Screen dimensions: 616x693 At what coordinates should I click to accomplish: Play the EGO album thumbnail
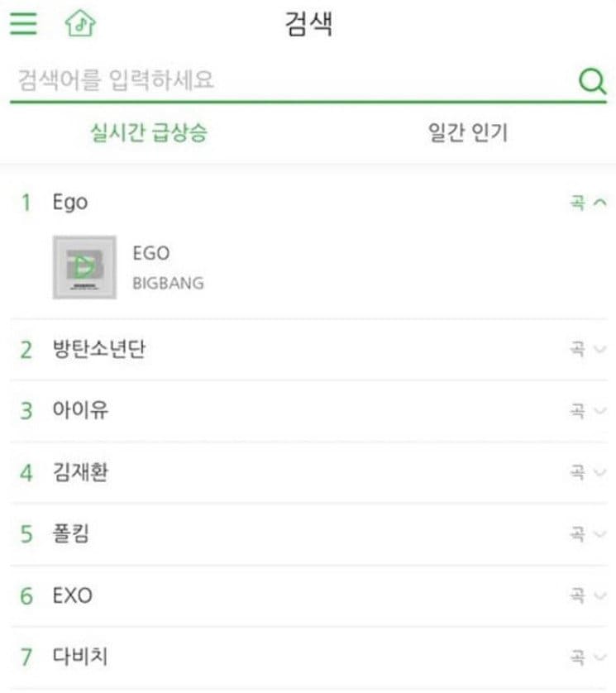point(84,267)
